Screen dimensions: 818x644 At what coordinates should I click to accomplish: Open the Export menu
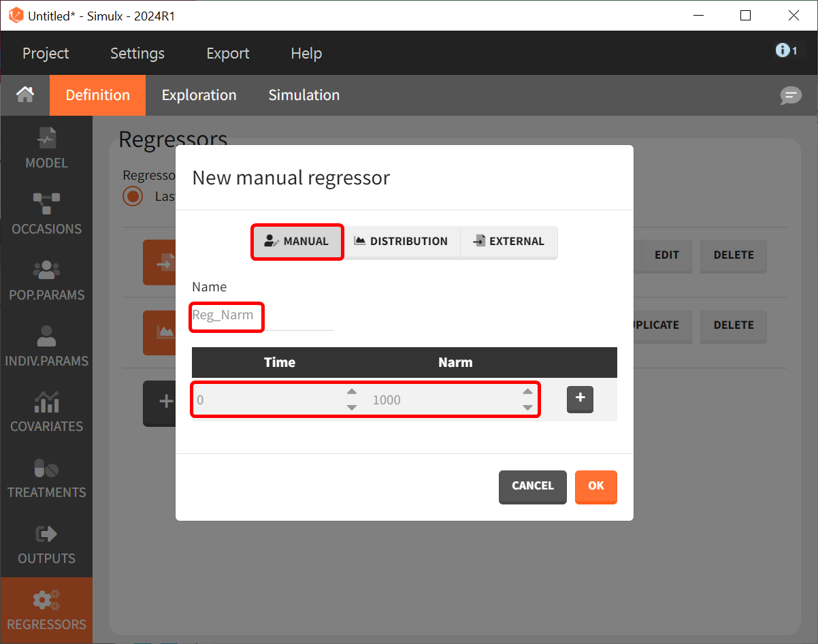[x=227, y=53]
